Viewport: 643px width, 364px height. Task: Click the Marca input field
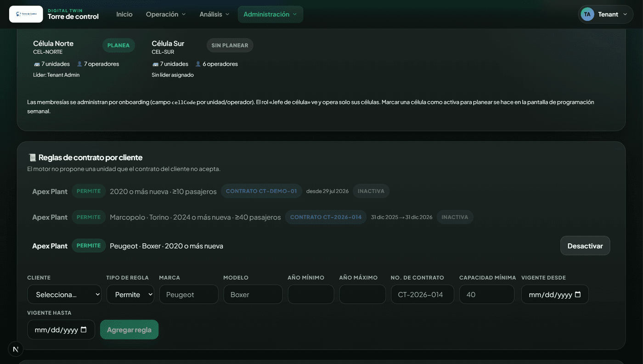tap(189, 294)
